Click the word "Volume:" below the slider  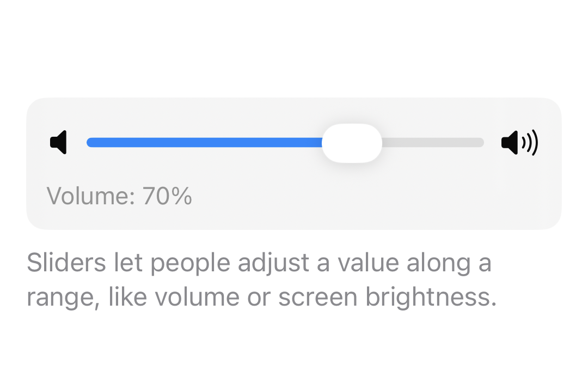coord(90,196)
